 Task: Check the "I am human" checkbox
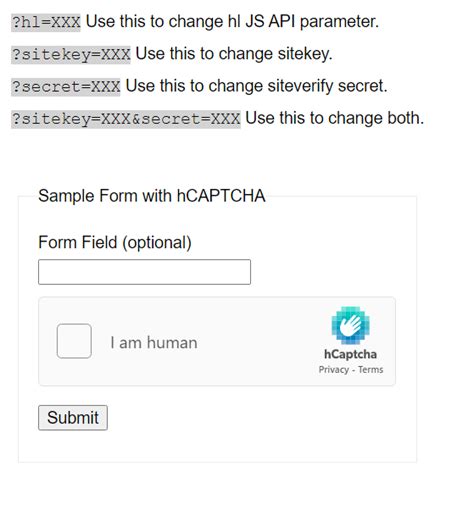[x=74, y=341]
